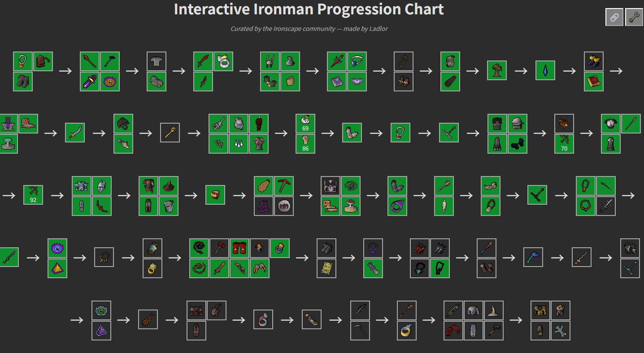Mark the unticked grey platebody as obtained

[157, 61]
